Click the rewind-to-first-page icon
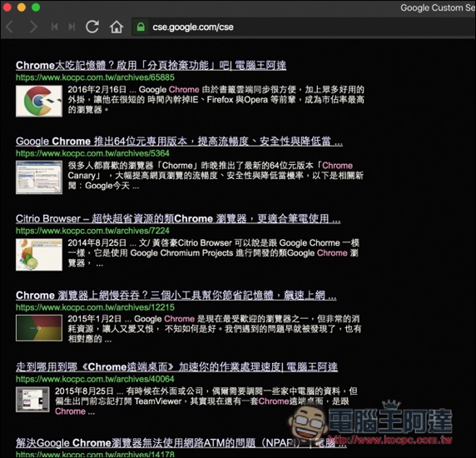 click(55, 27)
